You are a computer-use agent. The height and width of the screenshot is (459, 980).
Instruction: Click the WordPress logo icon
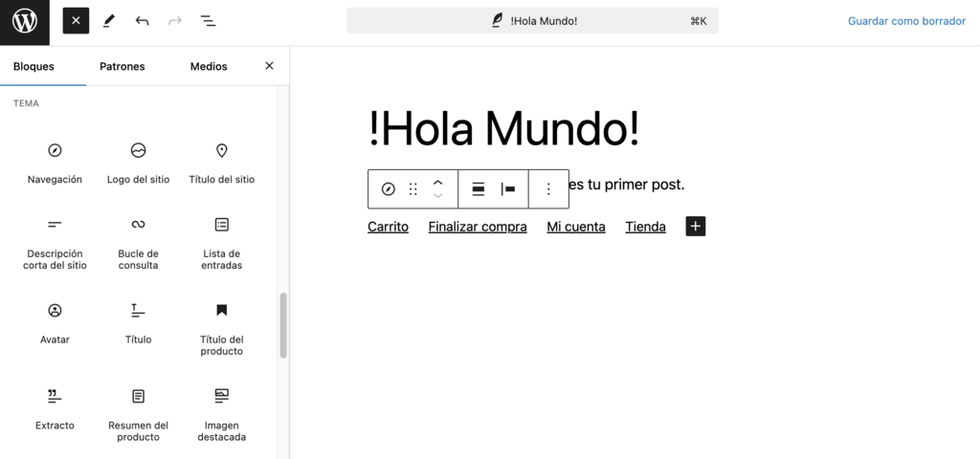[24, 21]
